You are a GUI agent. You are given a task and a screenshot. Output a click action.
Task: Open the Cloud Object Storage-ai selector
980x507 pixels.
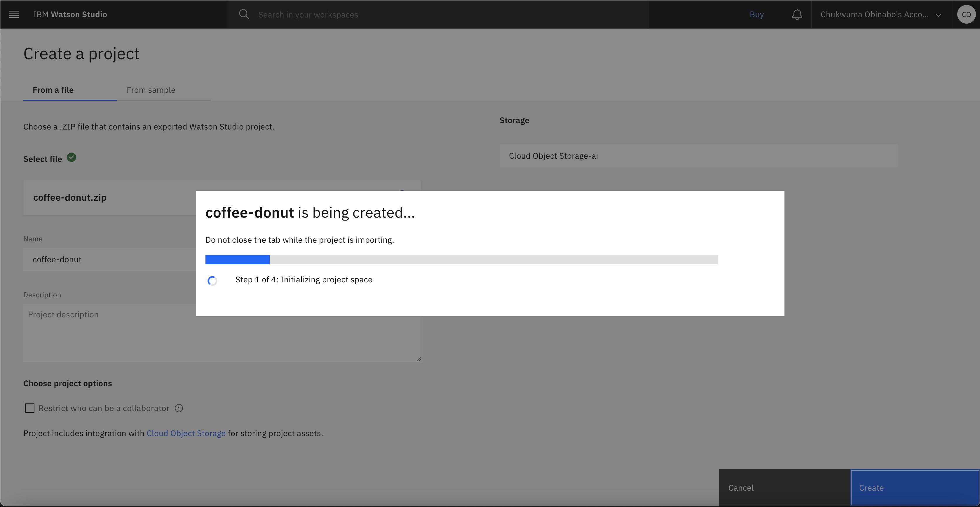698,156
